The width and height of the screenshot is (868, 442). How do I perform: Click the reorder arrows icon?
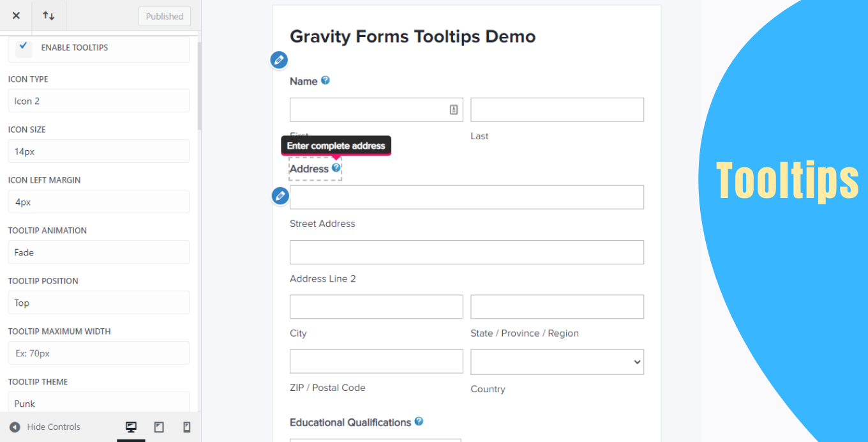pos(49,16)
